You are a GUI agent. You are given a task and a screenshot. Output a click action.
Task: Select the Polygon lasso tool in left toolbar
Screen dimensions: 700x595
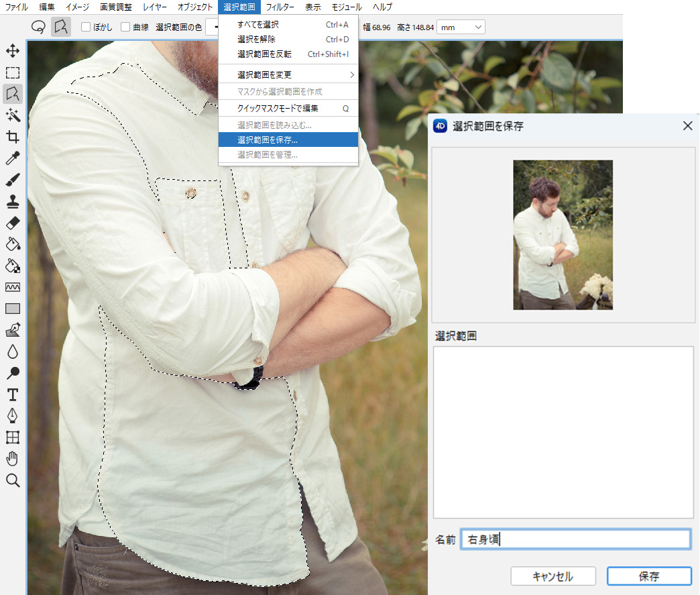(x=13, y=94)
